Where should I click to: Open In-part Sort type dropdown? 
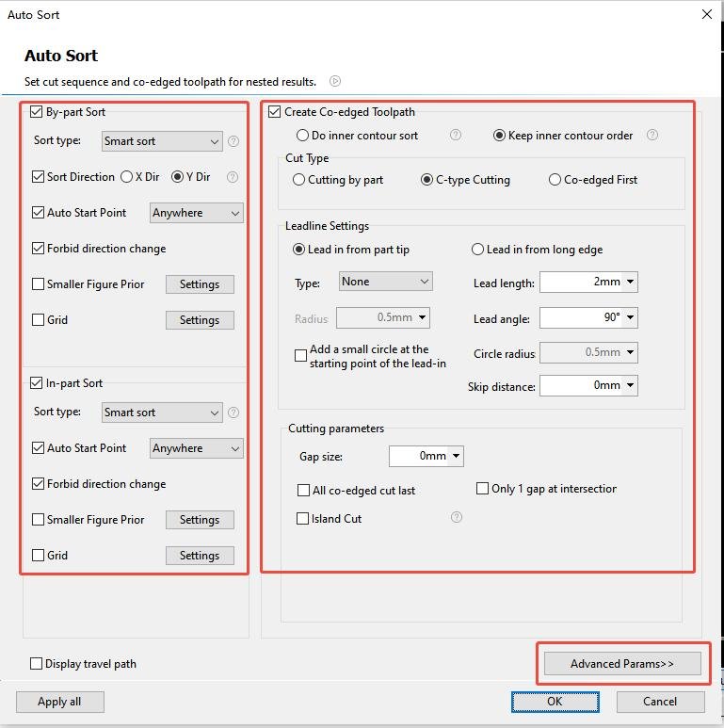(x=162, y=413)
